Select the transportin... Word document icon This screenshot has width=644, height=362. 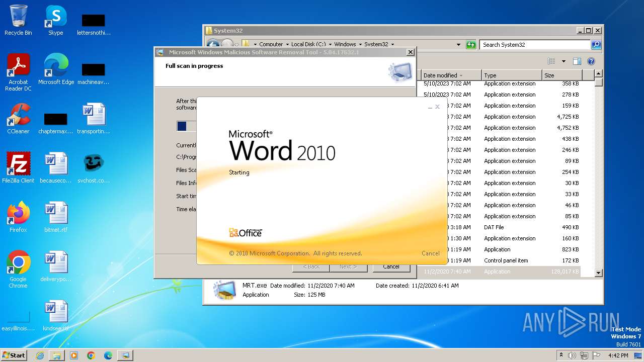[94, 119]
